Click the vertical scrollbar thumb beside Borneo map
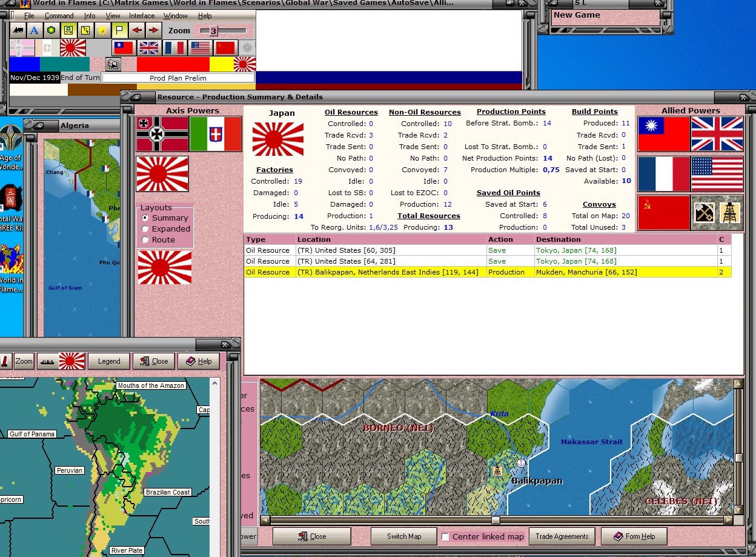 pos(738,458)
